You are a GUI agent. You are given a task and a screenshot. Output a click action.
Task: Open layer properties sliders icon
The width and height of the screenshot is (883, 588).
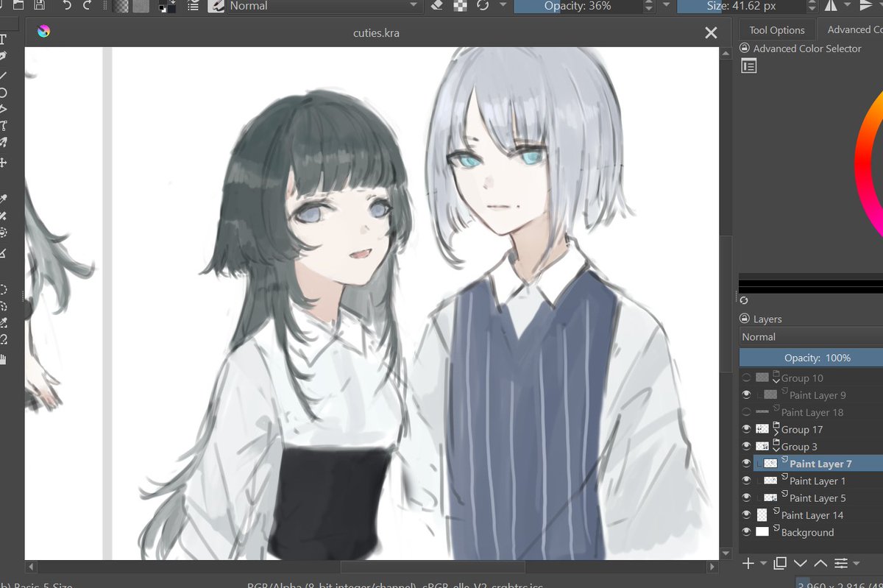841,563
